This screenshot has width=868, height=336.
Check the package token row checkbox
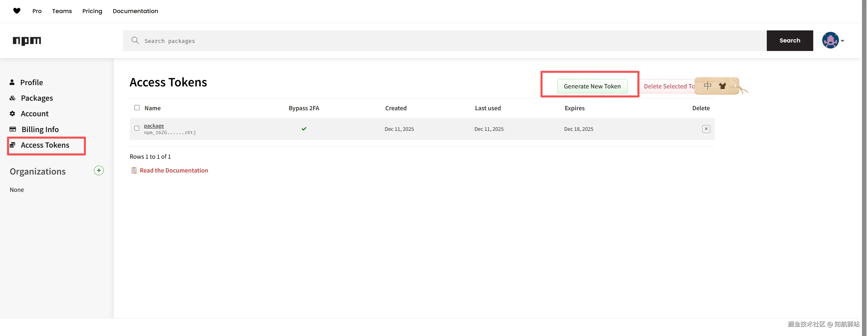coord(137,128)
